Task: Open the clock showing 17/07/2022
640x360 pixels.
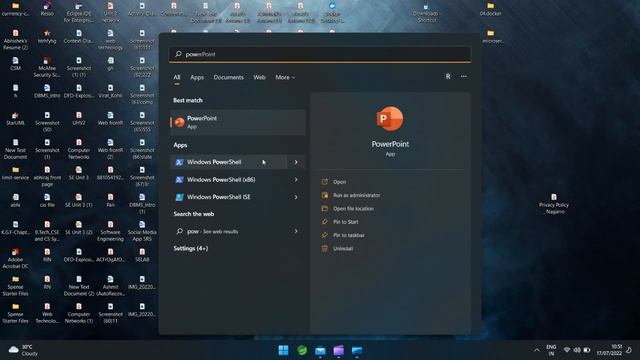Action: pyautogui.click(x=609, y=350)
